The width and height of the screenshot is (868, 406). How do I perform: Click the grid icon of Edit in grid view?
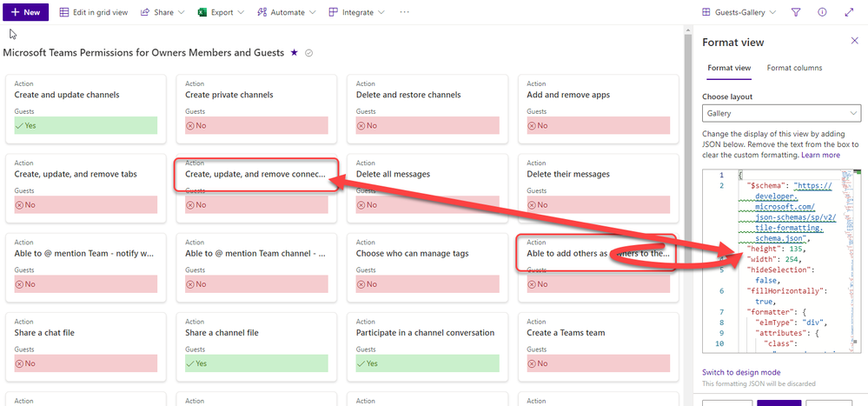tap(64, 12)
